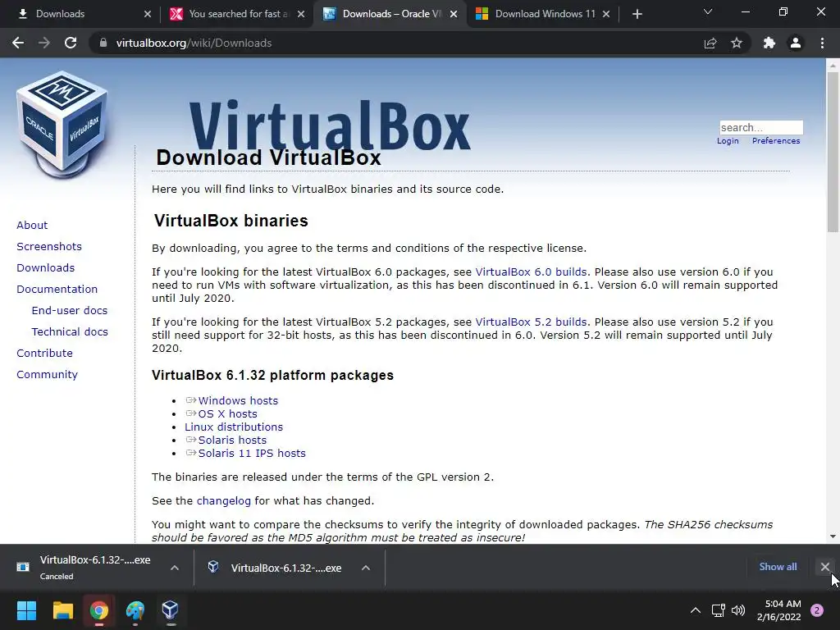Open Documentation in sidebar
Image resolution: width=840 pixels, height=630 pixels.
(57, 290)
